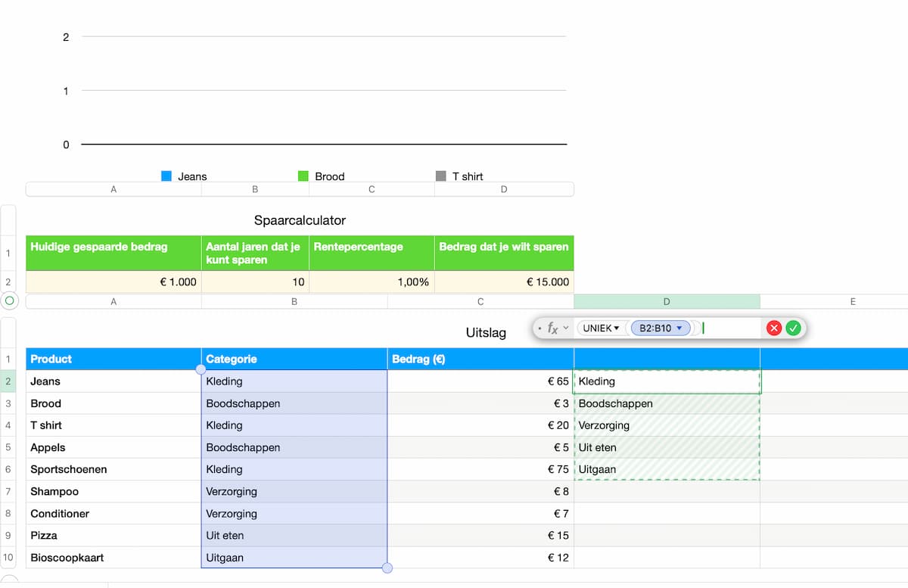
Task: Click the Product header cell
Action: point(113,359)
